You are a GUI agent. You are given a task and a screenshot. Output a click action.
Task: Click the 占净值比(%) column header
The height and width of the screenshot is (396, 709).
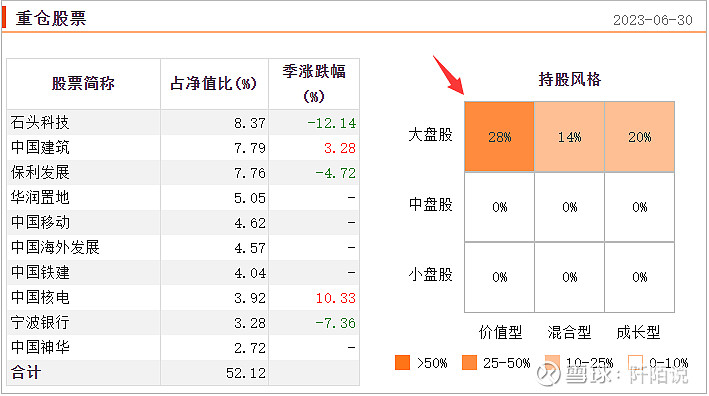coord(214,84)
